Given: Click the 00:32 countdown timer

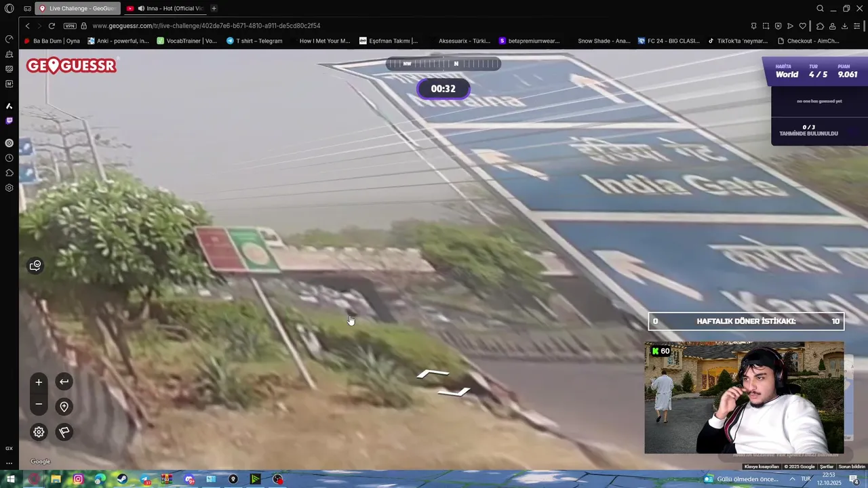Looking at the screenshot, I should 443,89.
